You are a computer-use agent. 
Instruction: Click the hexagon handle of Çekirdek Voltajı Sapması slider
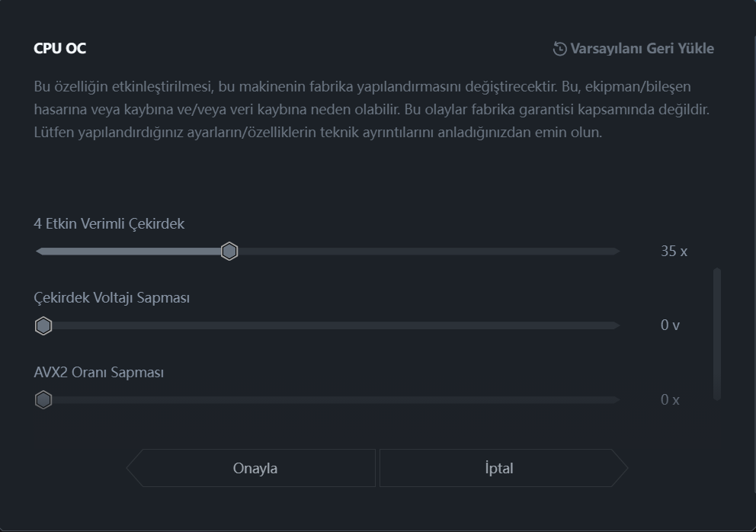point(43,326)
